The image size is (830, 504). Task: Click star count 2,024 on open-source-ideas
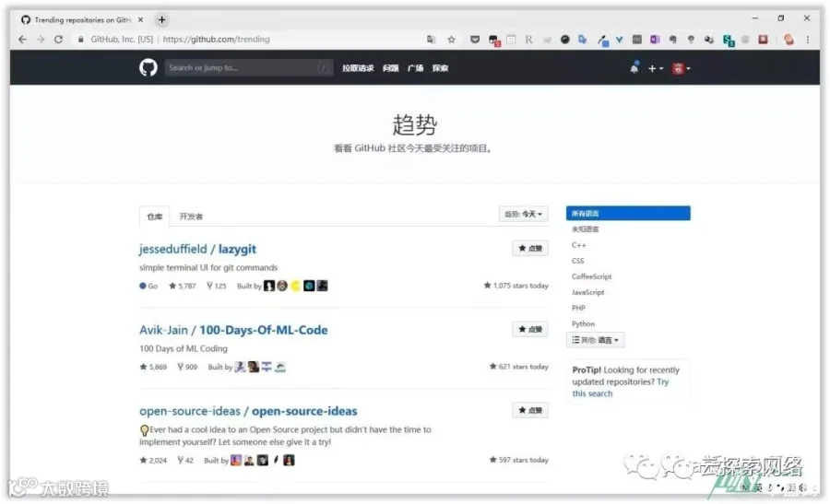(153, 460)
